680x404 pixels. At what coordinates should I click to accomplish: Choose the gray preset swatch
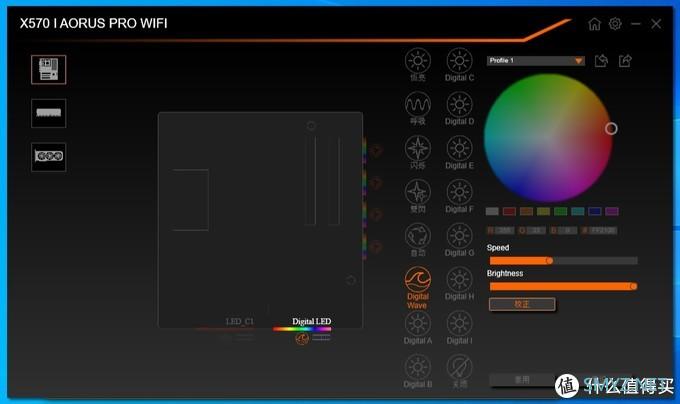(x=492, y=211)
